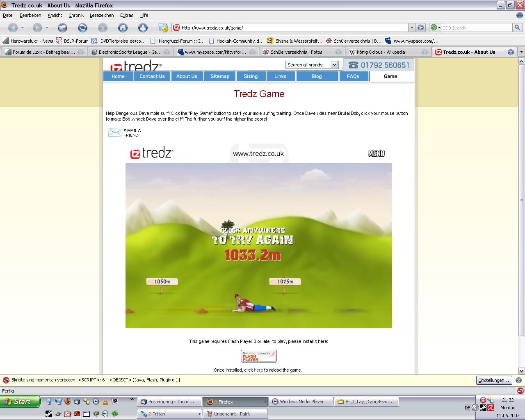This screenshot has width=525, height=420.
Task: Click the bookmarks folder star icon
Action: pyautogui.click(x=163, y=27)
